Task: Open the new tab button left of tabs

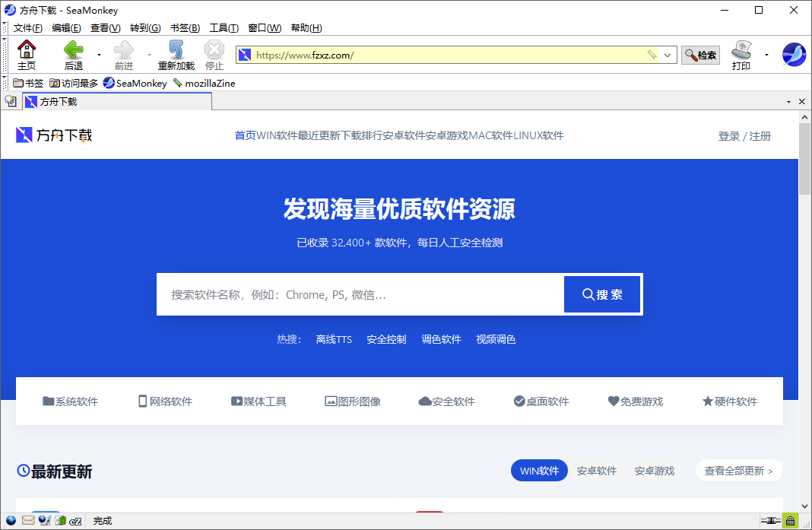Action: 11,101
